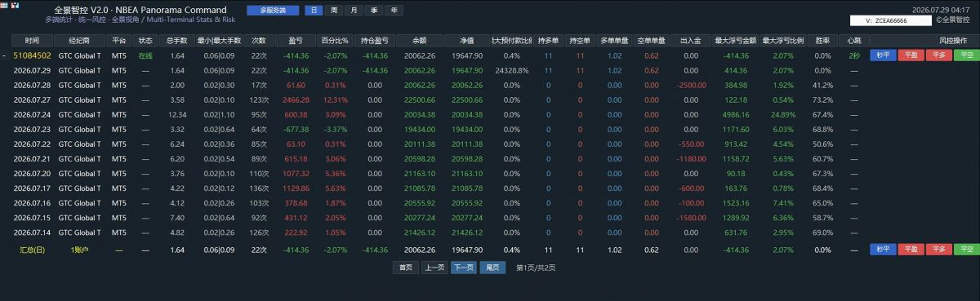Click 秒平 in account 51084502 row
Screen dimensions: 980x301
[882, 55]
